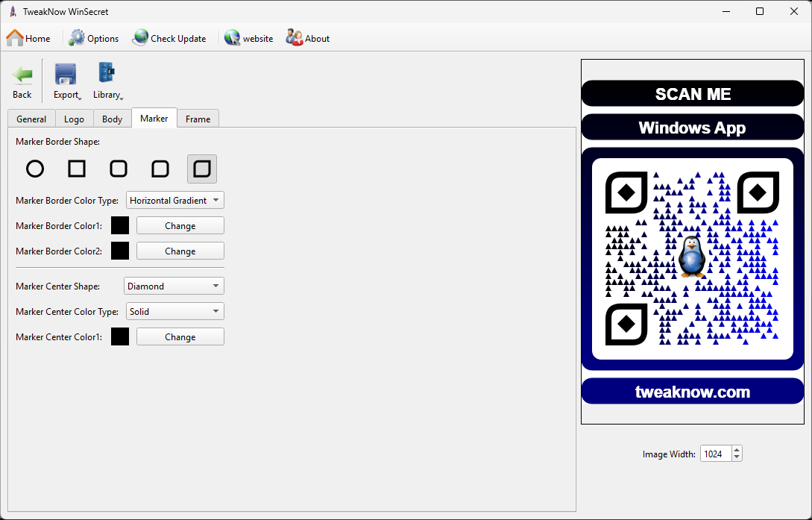812x520 pixels.
Task: Open the About dialog
Action: [x=308, y=38]
